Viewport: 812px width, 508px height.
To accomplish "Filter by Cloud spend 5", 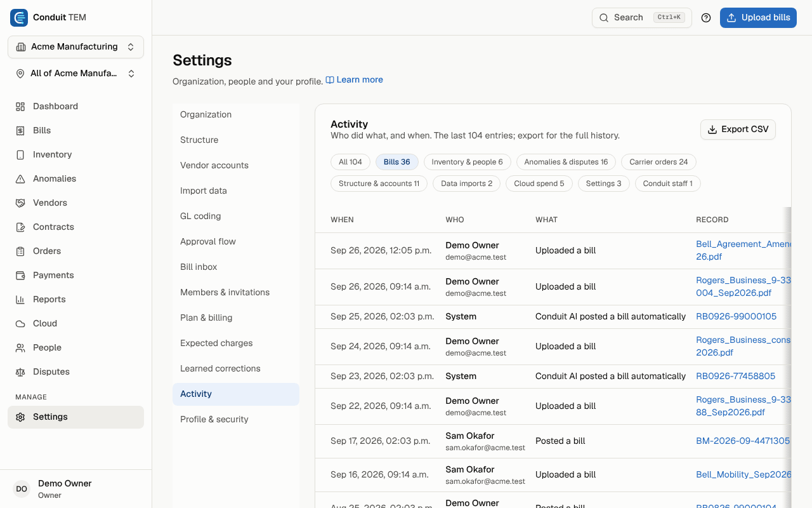I will [539, 184].
